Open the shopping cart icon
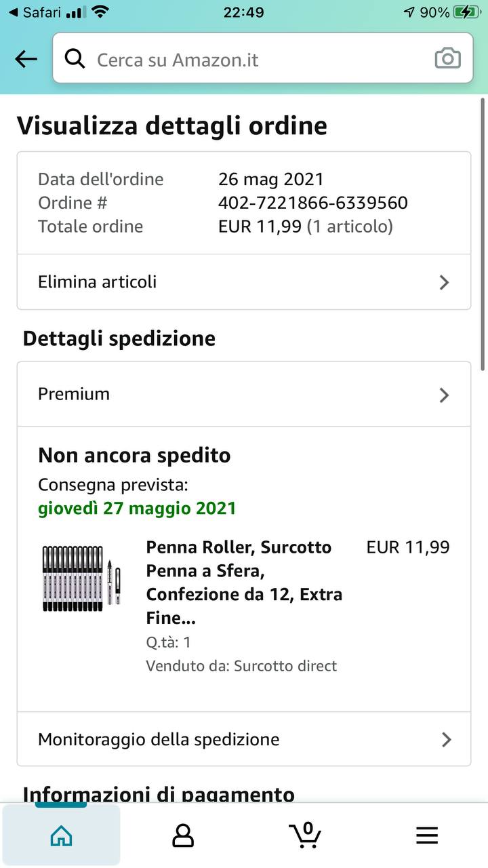This screenshot has width=488, height=868. pyautogui.click(x=305, y=835)
